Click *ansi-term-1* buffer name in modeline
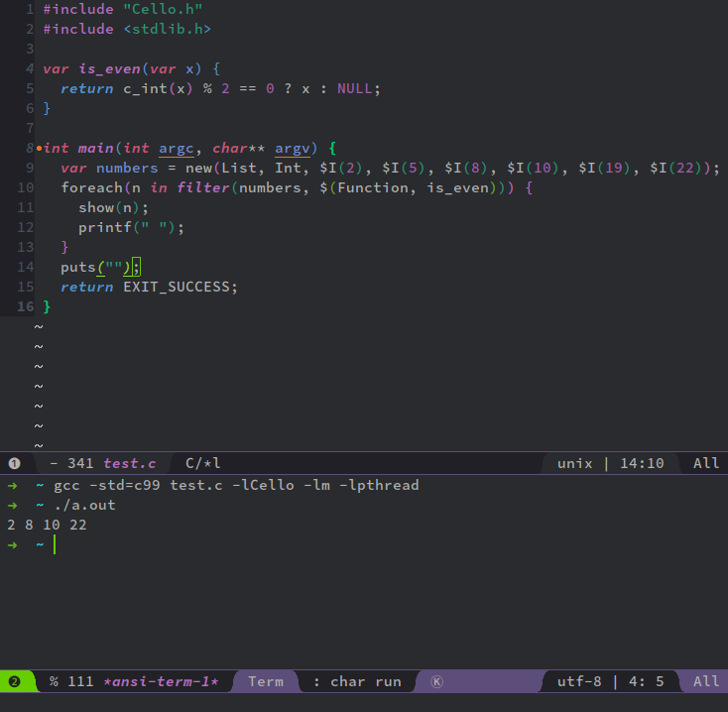The image size is (728, 712). (x=161, y=681)
